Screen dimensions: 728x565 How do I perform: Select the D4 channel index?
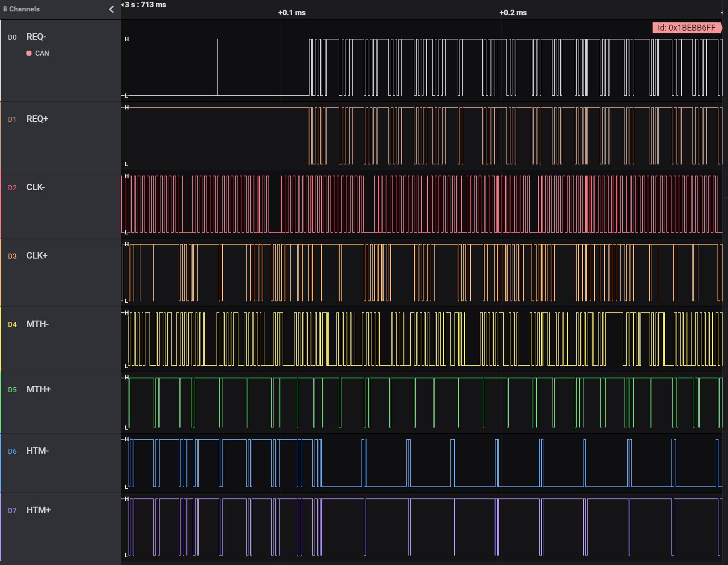click(x=12, y=325)
